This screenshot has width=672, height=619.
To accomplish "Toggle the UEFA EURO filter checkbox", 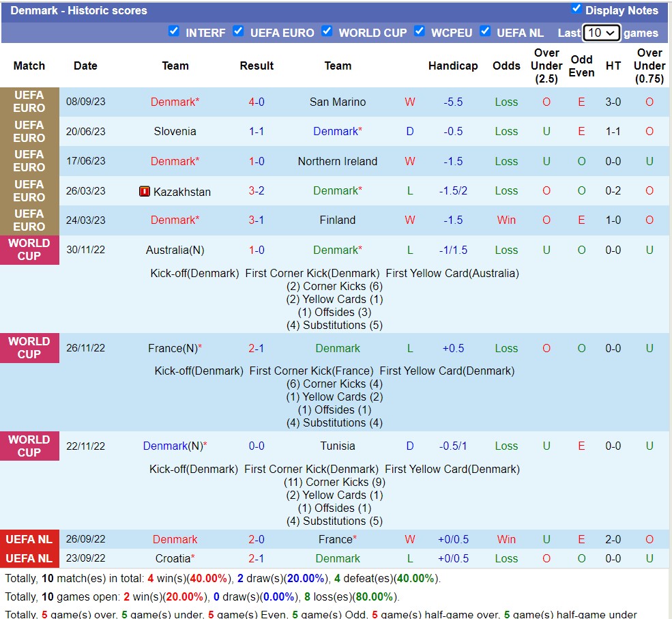I will (x=238, y=31).
